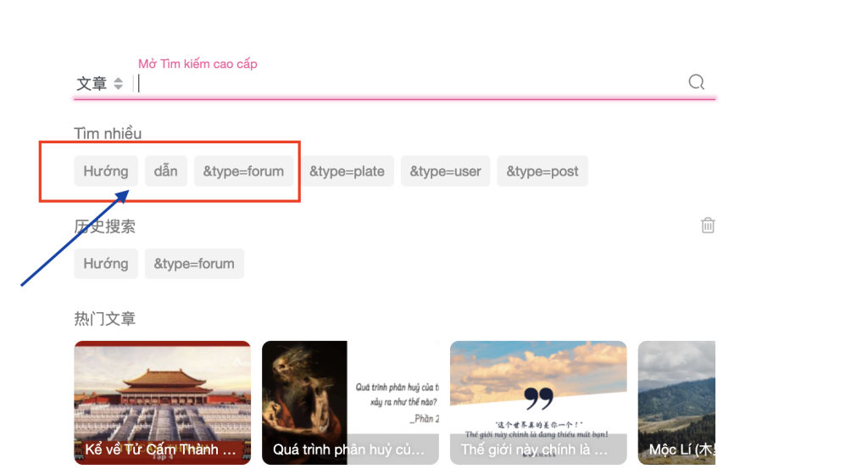This screenshot has width=868, height=475.
Task: Open the 文章 search type dropdown
Action: (99, 84)
